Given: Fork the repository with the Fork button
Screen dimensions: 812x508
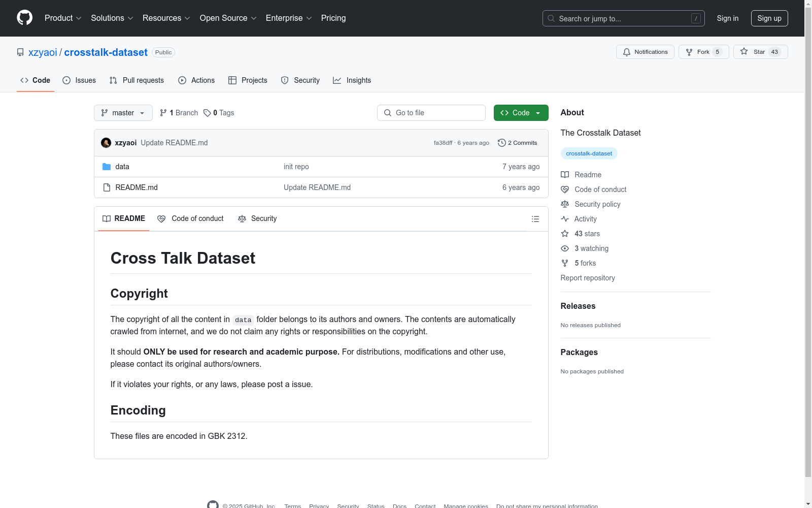Looking at the screenshot, I should point(704,52).
